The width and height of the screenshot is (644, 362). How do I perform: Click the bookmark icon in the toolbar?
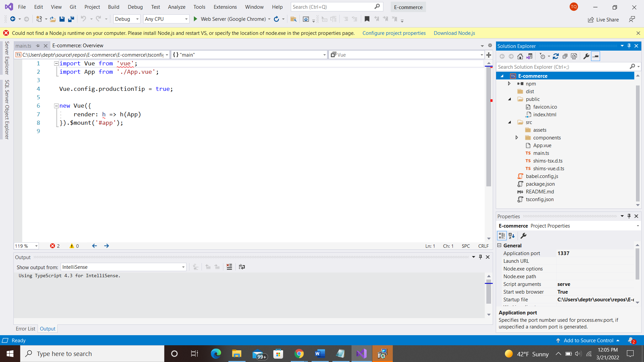click(367, 19)
